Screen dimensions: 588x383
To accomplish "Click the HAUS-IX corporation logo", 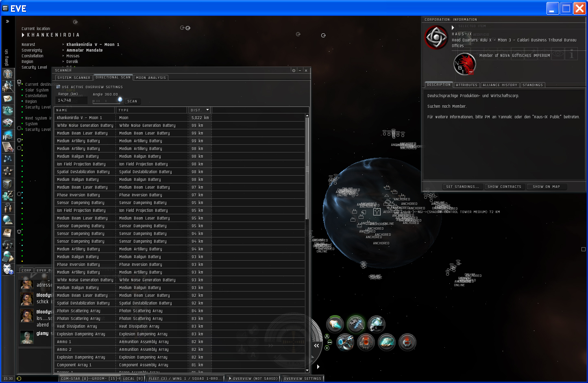I will [x=436, y=37].
